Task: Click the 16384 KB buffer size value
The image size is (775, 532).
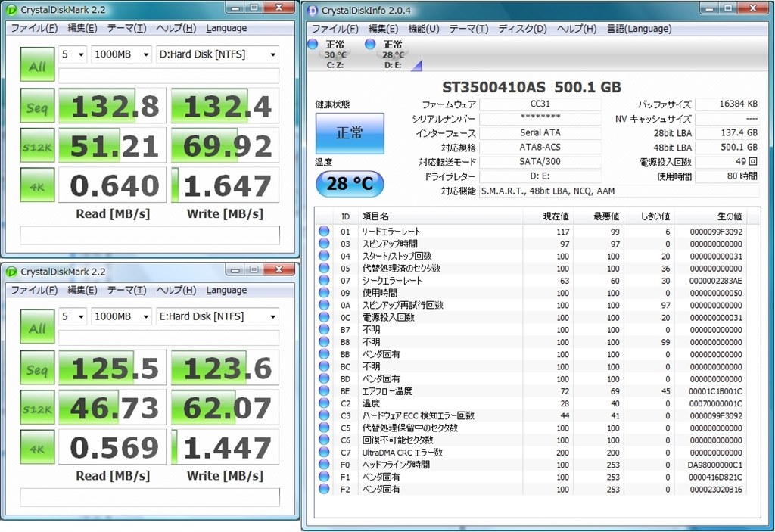Action: (x=727, y=104)
